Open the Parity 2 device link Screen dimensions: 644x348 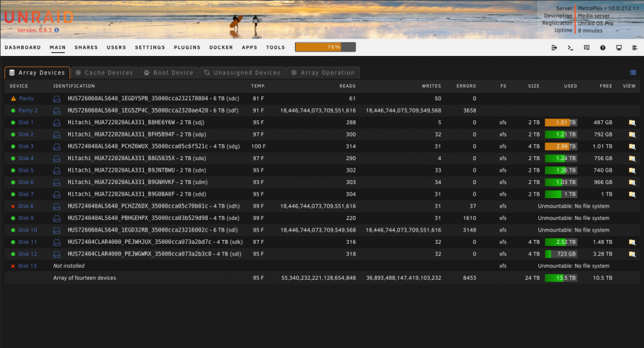pos(28,111)
